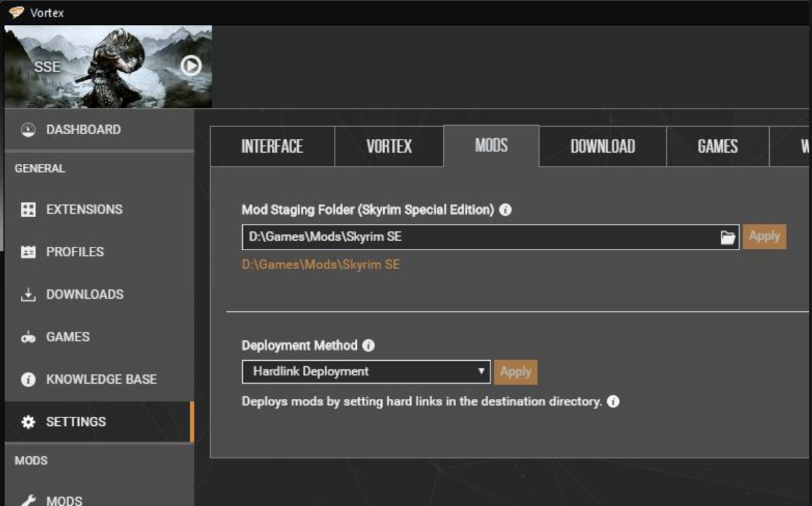Select Settings in the sidebar

pos(99,422)
